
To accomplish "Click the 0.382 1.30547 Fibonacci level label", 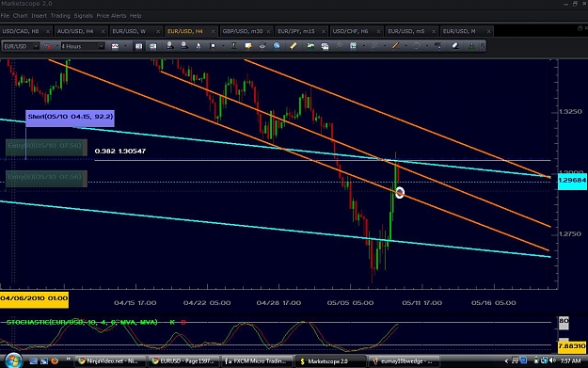I will (120, 152).
